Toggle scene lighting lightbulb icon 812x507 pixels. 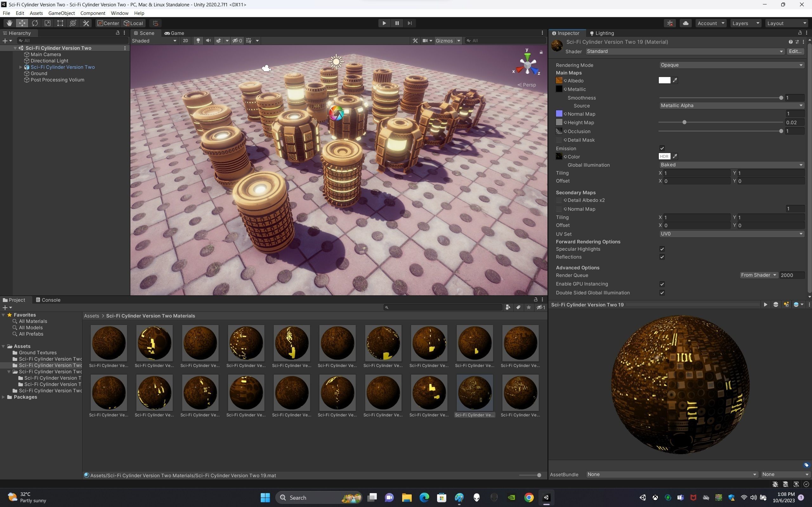[198, 41]
